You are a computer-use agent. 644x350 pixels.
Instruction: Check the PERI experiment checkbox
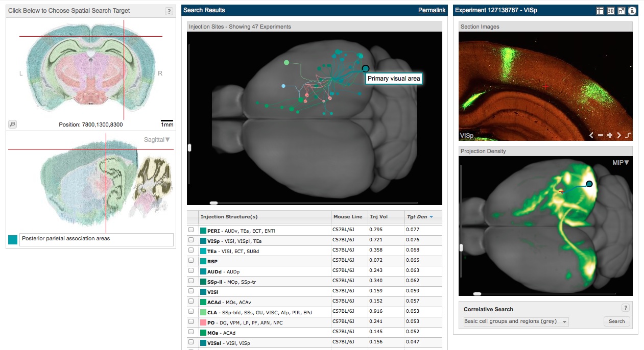[191, 230]
